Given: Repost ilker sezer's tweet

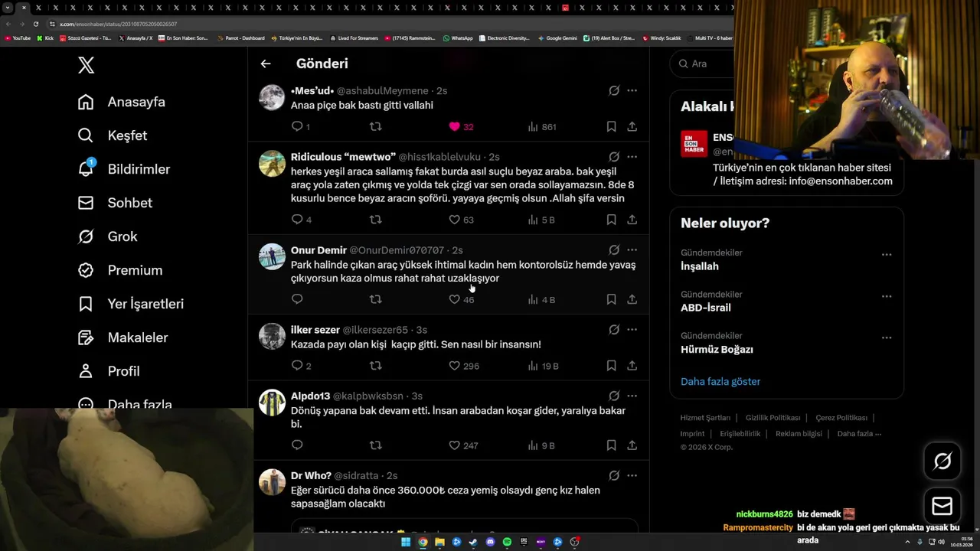Looking at the screenshot, I should [x=375, y=366].
